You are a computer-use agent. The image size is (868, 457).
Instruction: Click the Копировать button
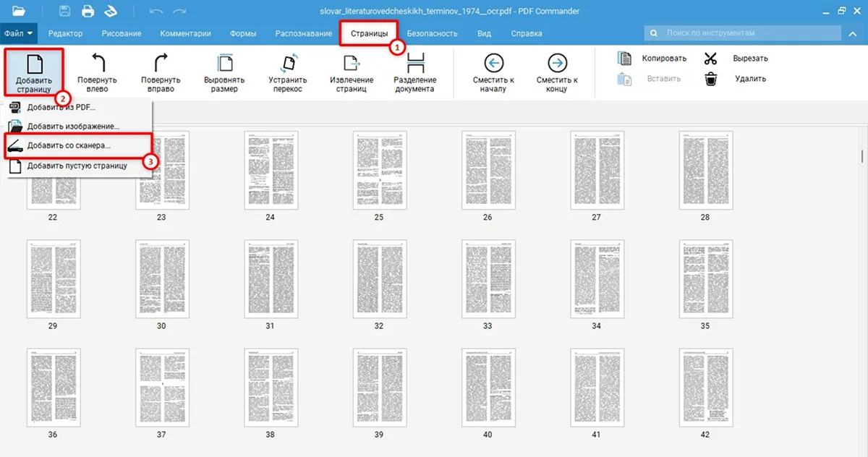[x=653, y=58]
